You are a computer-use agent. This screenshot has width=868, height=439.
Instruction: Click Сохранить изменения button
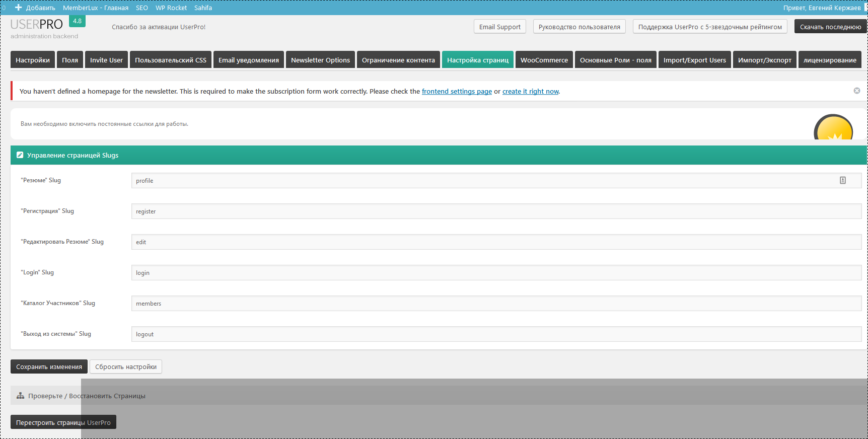point(49,367)
